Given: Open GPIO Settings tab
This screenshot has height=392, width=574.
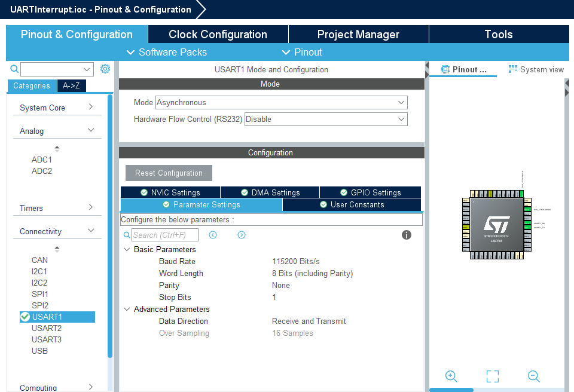Looking at the screenshot, I should (371, 192).
